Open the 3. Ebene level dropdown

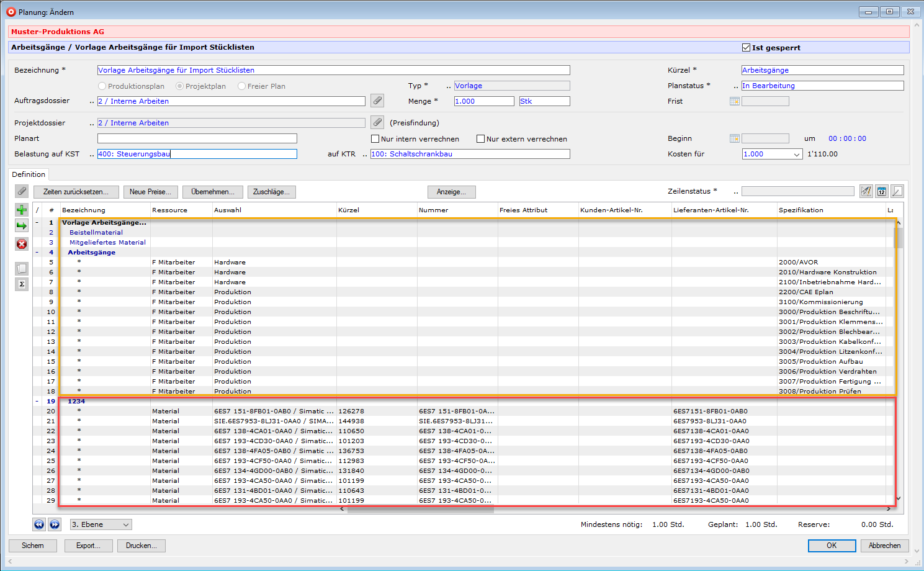(x=101, y=524)
